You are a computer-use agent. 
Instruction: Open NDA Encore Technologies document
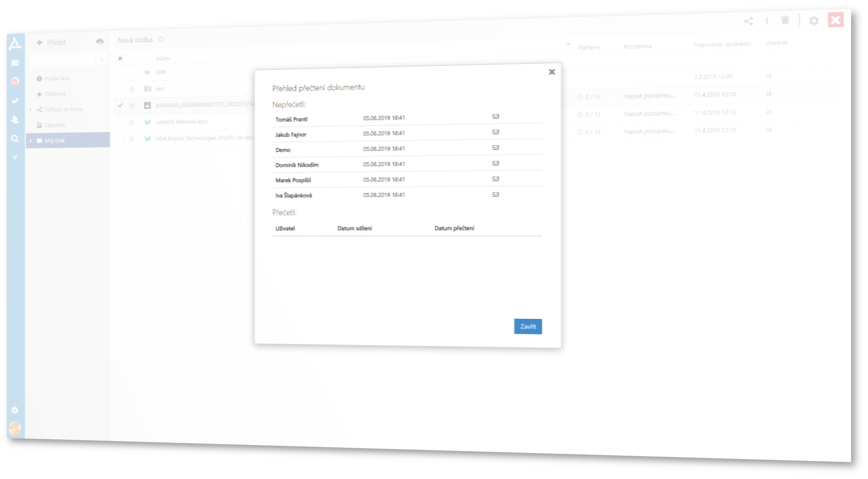coord(205,138)
